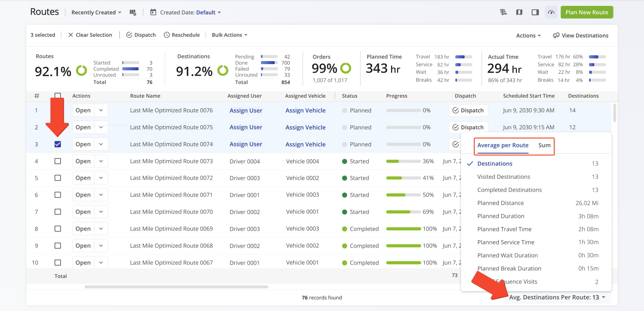This screenshot has width=644, height=311.
Task: Toggle the side panel layout icon
Action: point(535,12)
